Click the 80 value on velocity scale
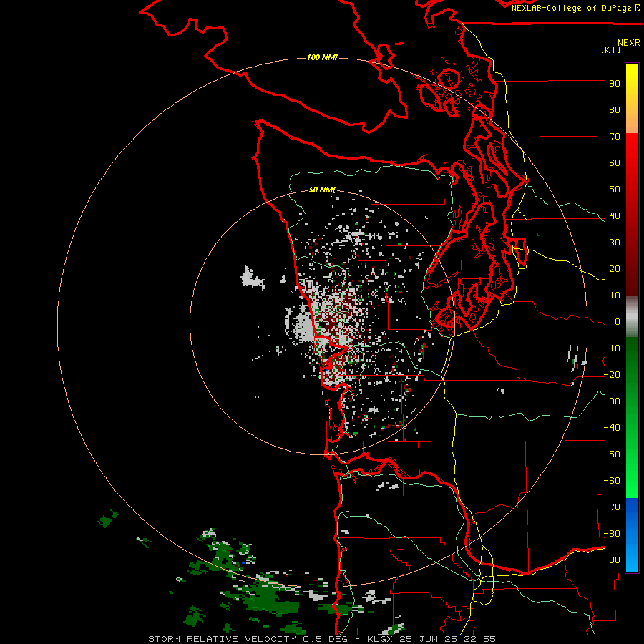The image size is (644, 644). (615, 110)
